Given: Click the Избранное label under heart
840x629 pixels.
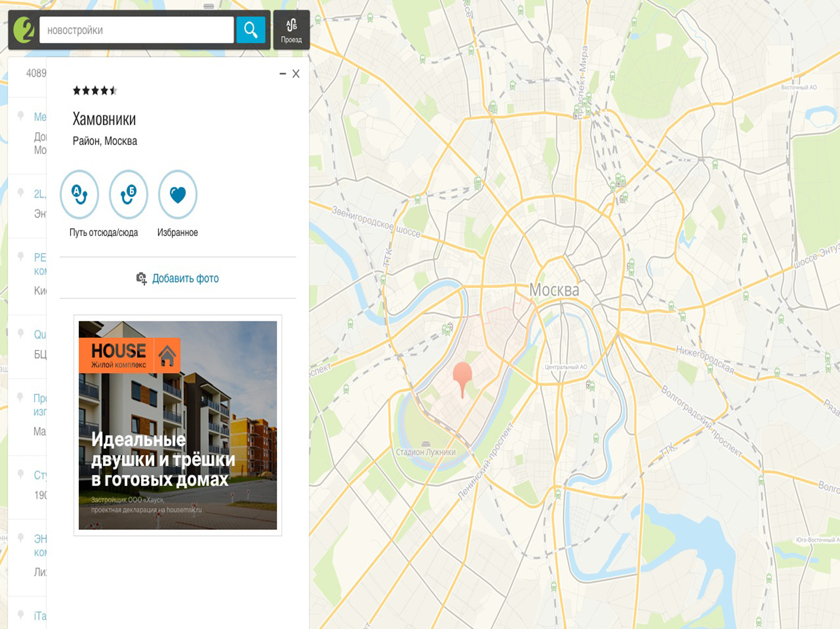Looking at the screenshot, I should point(177,233).
